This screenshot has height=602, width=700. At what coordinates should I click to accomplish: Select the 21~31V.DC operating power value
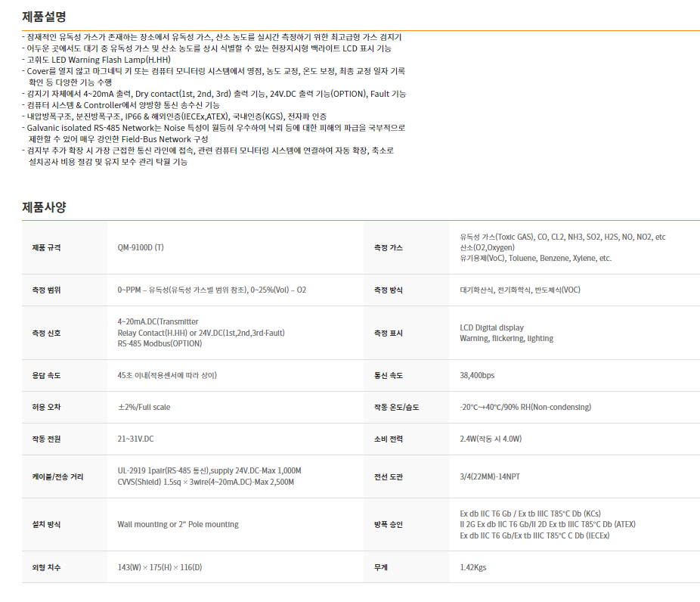[x=135, y=439]
